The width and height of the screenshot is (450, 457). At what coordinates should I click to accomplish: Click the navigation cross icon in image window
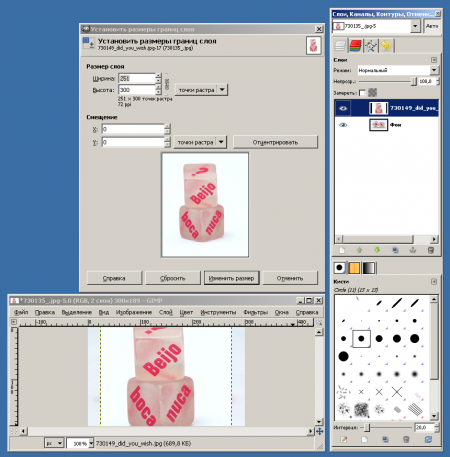319,432
